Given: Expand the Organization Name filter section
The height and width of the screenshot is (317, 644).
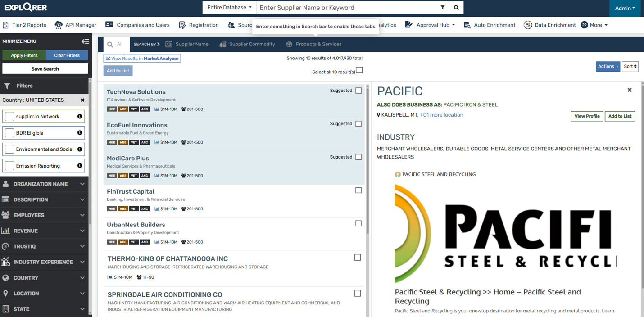Looking at the screenshot, I should (44, 184).
